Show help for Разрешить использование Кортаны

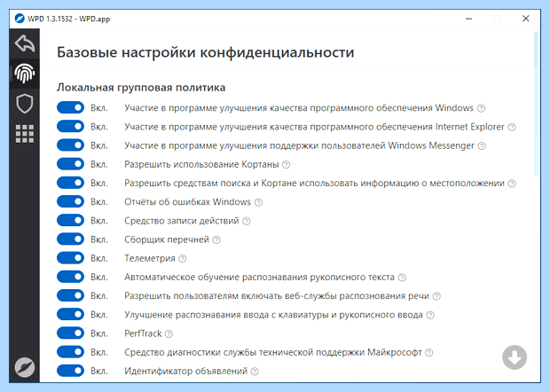coord(287,165)
